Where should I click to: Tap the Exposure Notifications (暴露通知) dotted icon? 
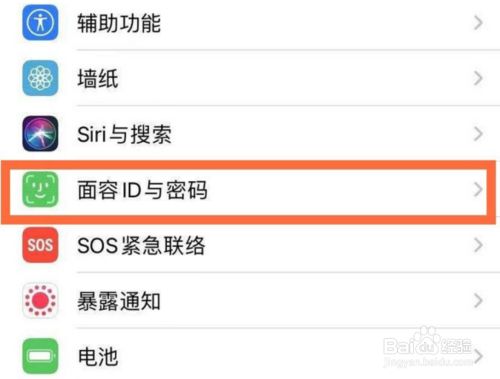pyautogui.click(x=40, y=301)
